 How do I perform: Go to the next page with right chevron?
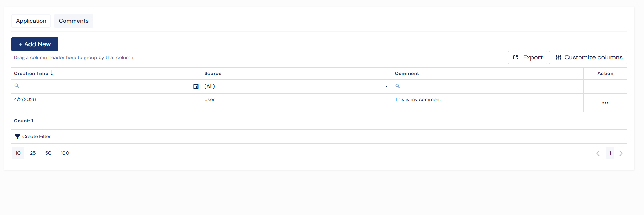621,153
